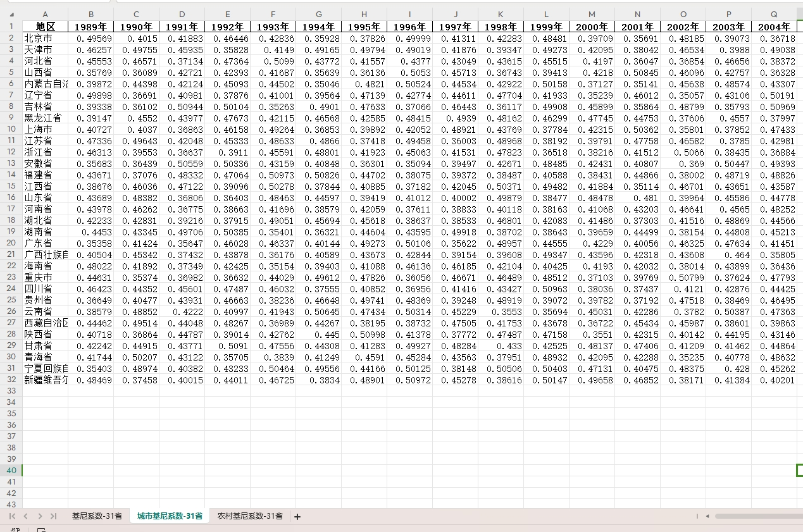Screen dimensions: 803x532
Task: Select the 新疆维吾尔 cell
Action: point(45,380)
